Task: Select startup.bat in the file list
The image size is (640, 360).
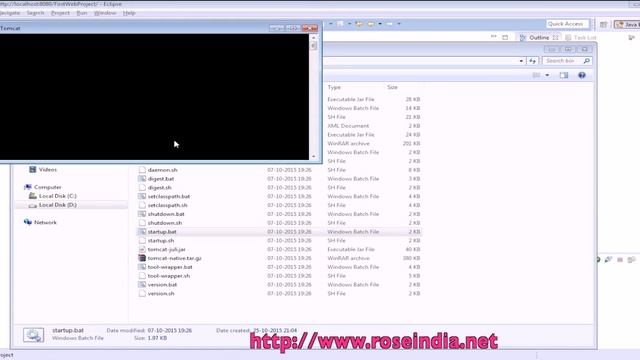Action: 162,232
